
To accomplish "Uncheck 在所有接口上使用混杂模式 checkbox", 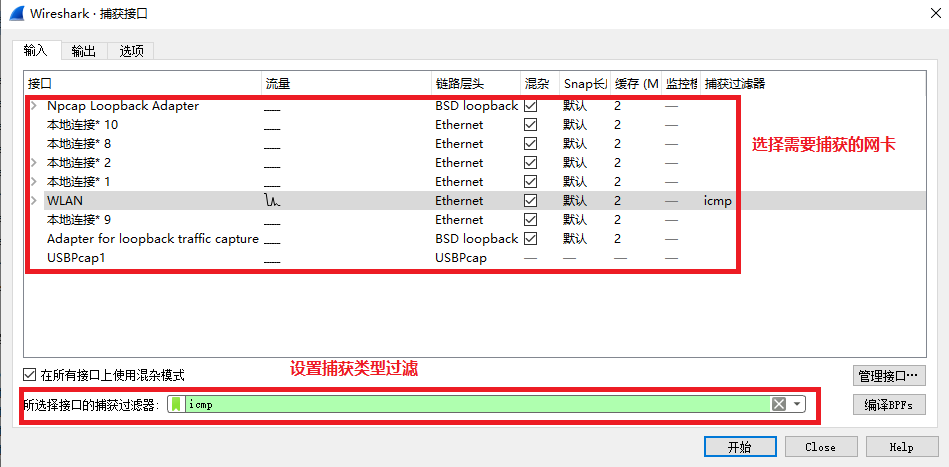I will coord(28,375).
